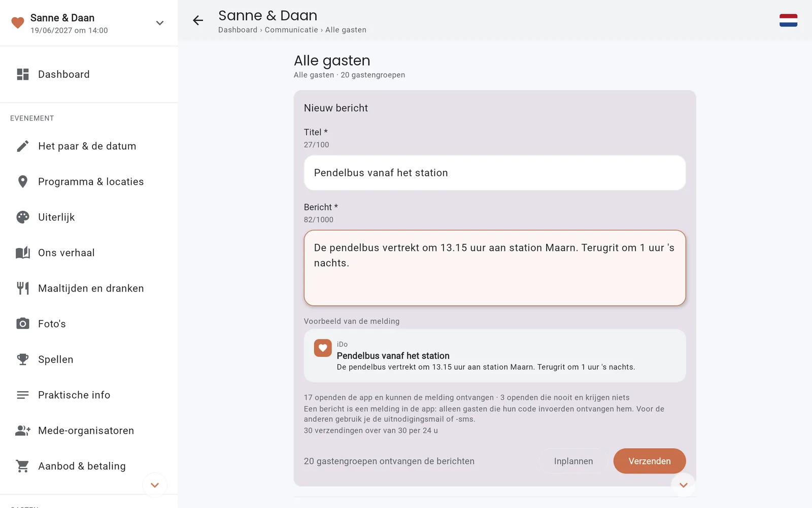This screenshot has height=508, width=812.
Task: Click the trophy icon for Spellen
Action: (23, 360)
